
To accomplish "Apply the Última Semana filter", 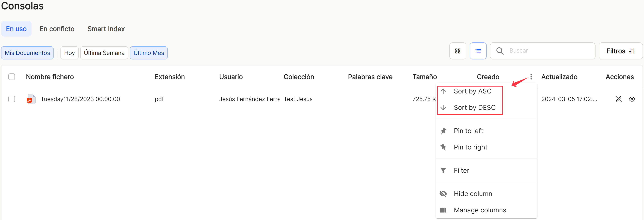I will pos(104,53).
